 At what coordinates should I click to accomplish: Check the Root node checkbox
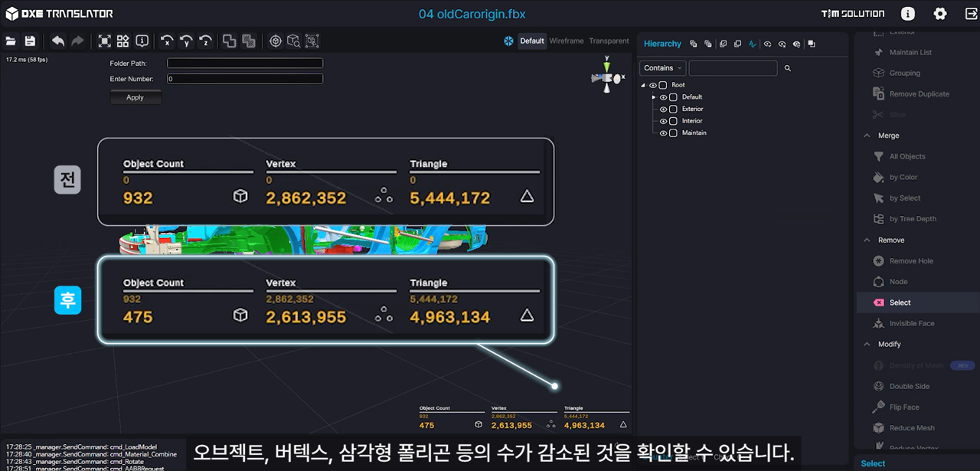point(663,85)
